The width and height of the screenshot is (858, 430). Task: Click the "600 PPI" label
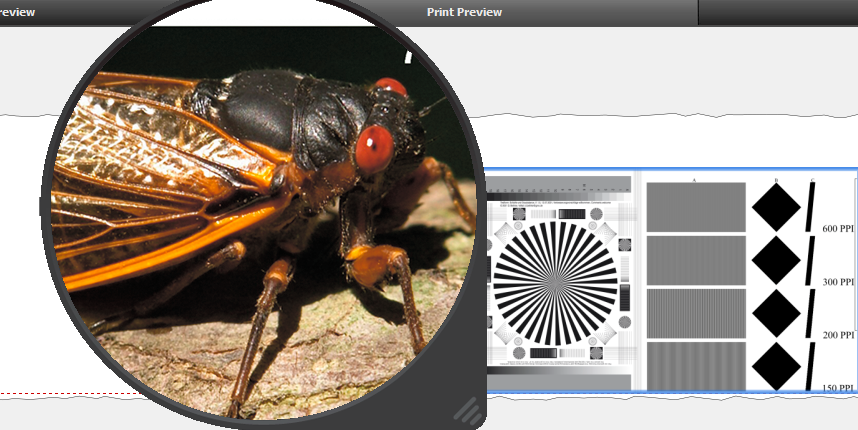click(x=838, y=229)
